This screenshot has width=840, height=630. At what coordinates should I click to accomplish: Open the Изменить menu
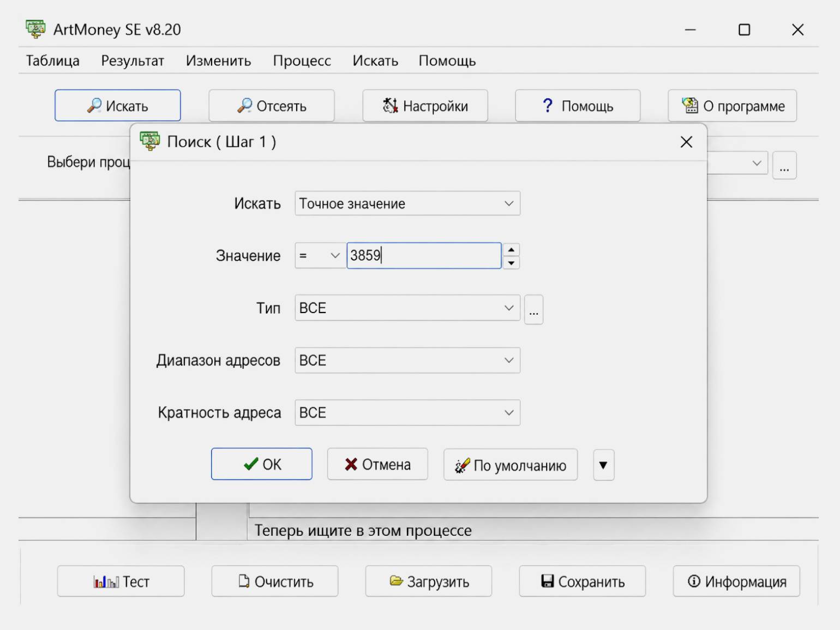pos(218,61)
